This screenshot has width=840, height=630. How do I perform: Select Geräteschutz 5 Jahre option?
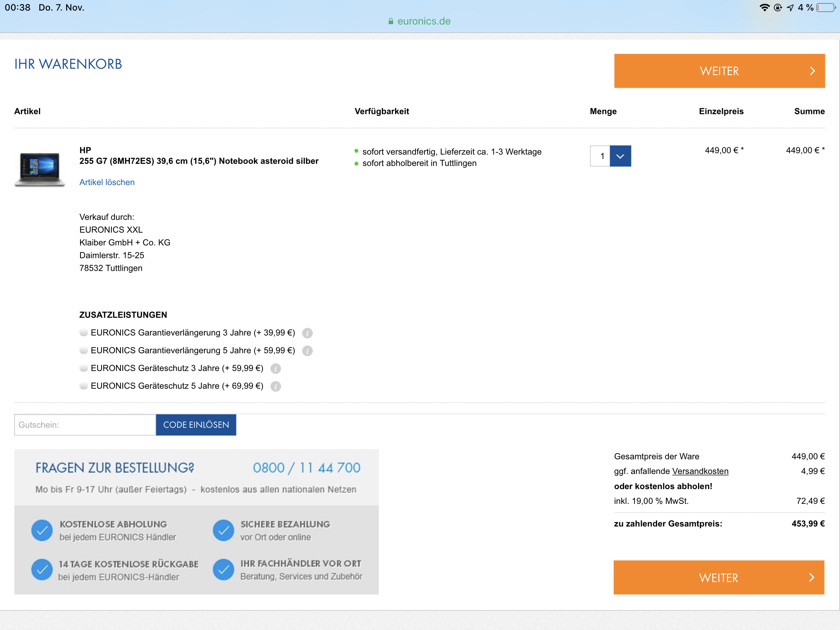click(83, 386)
